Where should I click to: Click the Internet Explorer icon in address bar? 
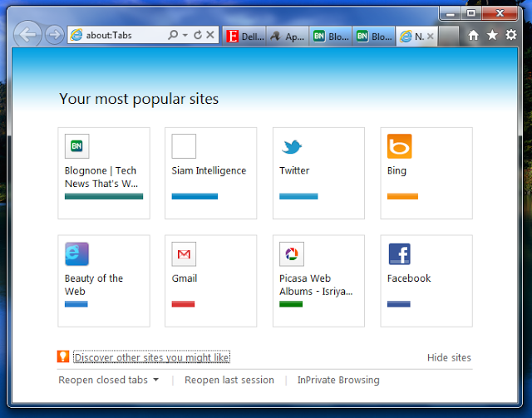[76, 35]
